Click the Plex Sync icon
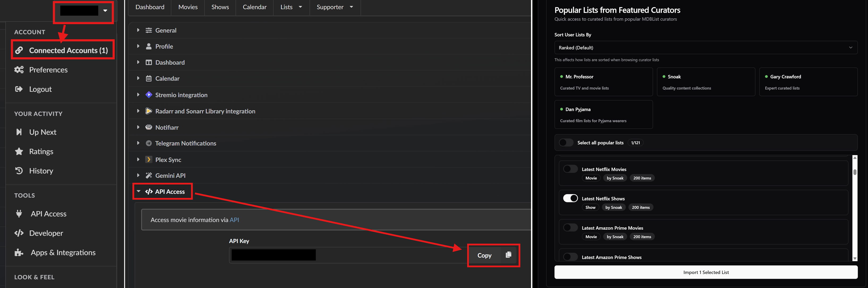Screen dimensions: 868x288 (x=149, y=159)
